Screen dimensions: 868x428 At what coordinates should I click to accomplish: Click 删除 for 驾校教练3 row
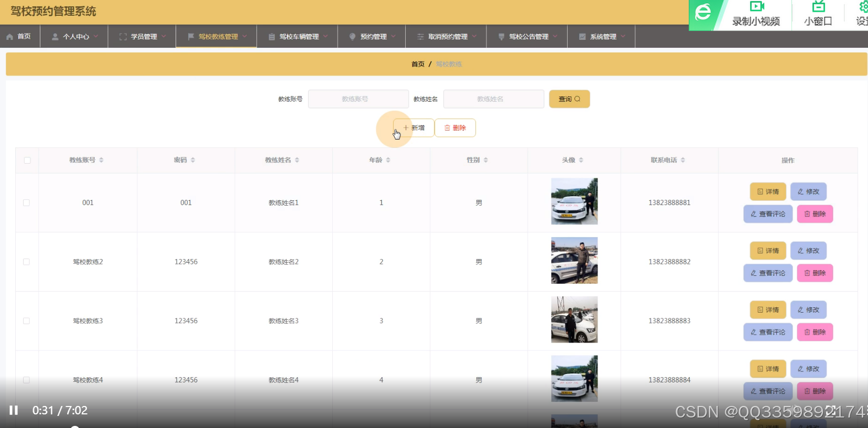[815, 332]
